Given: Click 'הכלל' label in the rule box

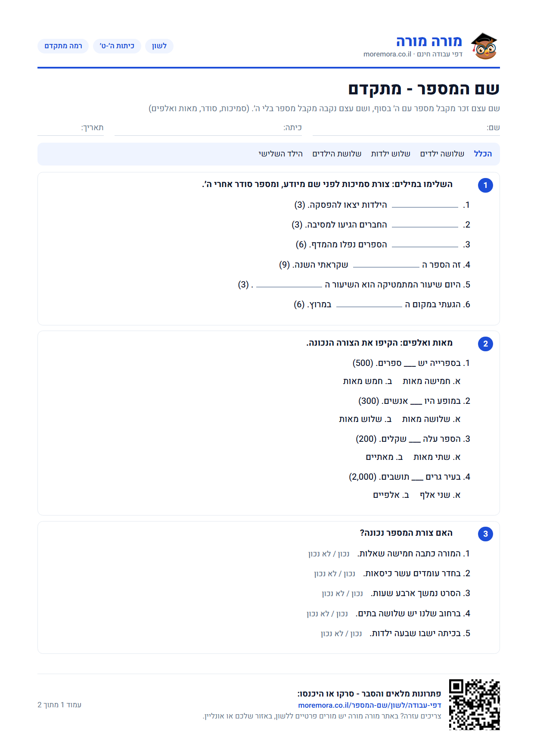Looking at the screenshot, I should pos(483,154).
